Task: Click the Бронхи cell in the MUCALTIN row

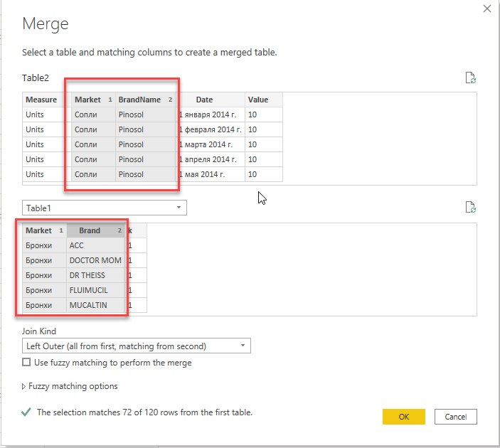Action: click(x=44, y=305)
